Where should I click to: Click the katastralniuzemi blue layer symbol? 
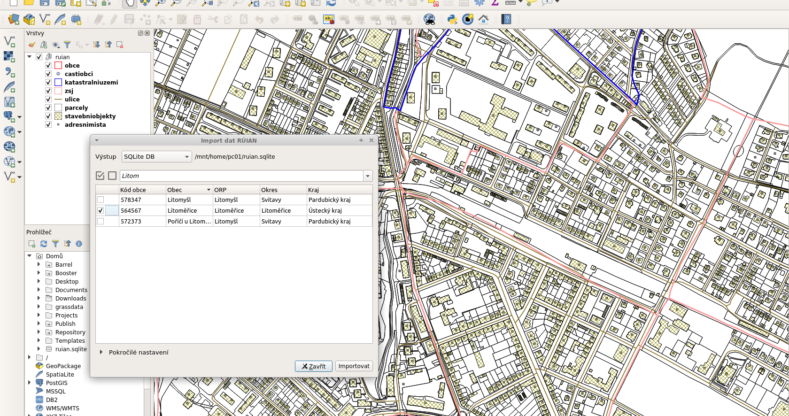click(59, 82)
